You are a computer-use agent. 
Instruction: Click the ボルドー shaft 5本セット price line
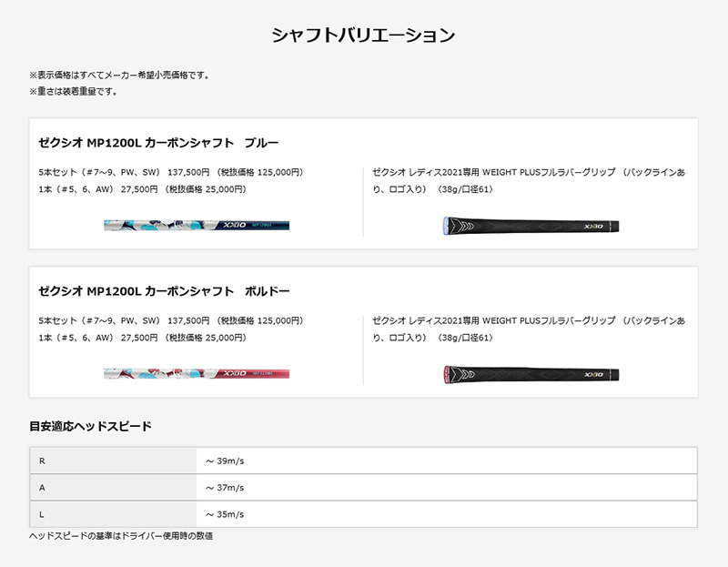point(171,321)
